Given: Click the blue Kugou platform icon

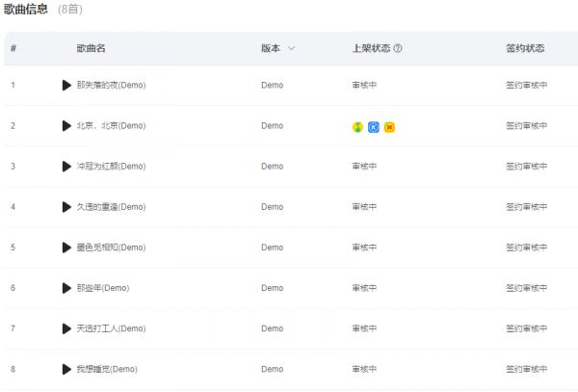Looking at the screenshot, I should point(374,126).
